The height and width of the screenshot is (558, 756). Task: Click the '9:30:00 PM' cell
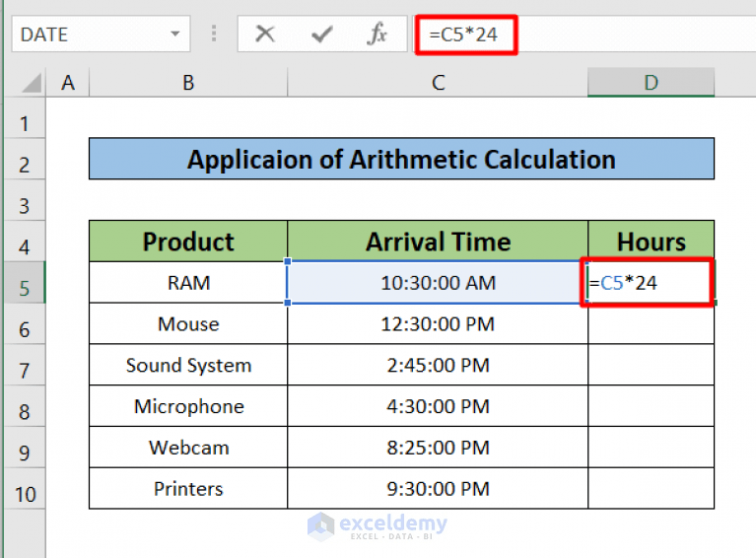438,489
